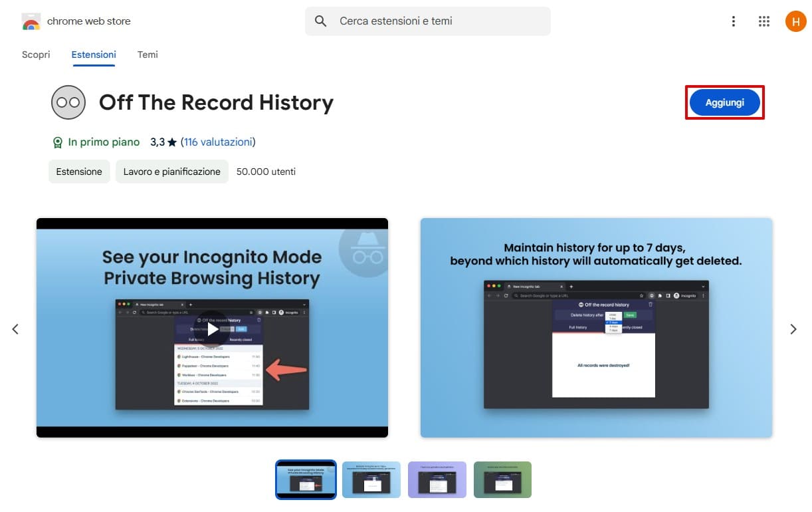
Task: Click the 'In primo piano' badge
Action: click(96, 142)
